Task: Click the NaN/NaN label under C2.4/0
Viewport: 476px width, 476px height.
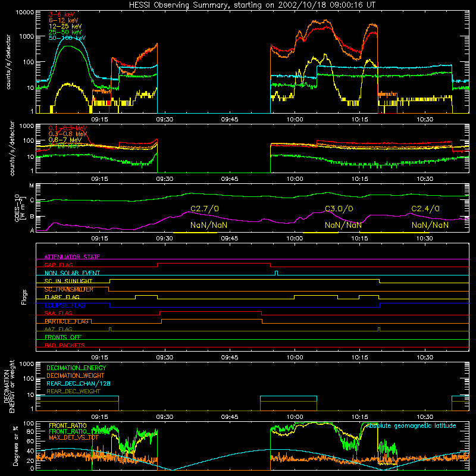Action: (430, 225)
